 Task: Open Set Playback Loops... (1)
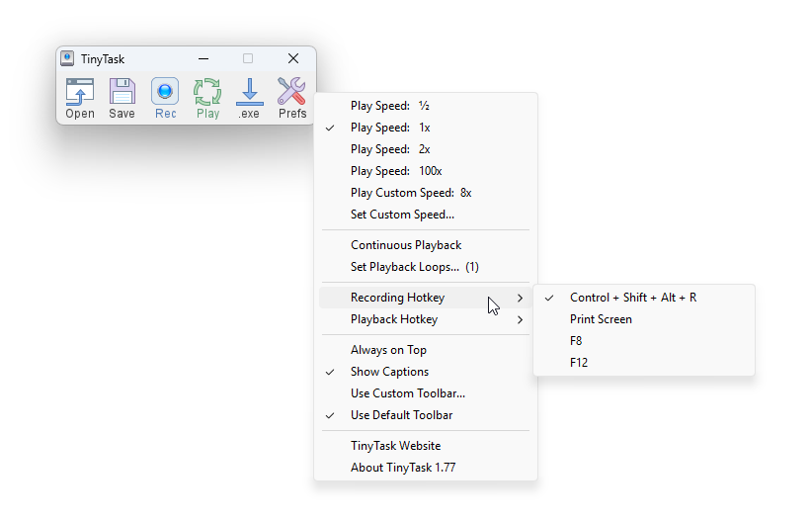pyautogui.click(x=426, y=267)
